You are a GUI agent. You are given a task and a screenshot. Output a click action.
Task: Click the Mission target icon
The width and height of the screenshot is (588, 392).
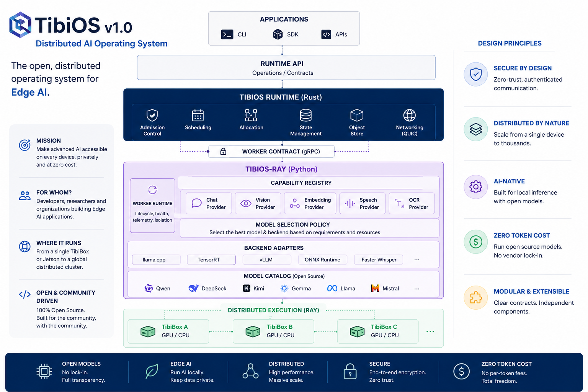pos(25,145)
